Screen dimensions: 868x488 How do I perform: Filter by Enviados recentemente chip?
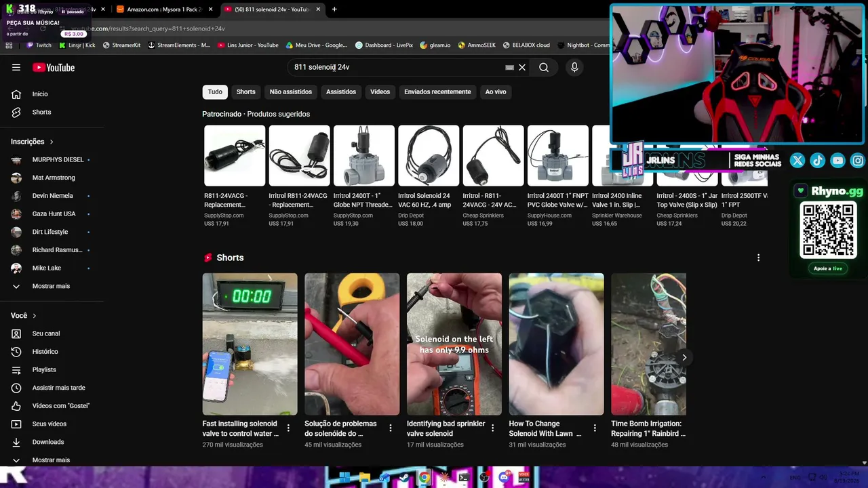click(437, 92)
